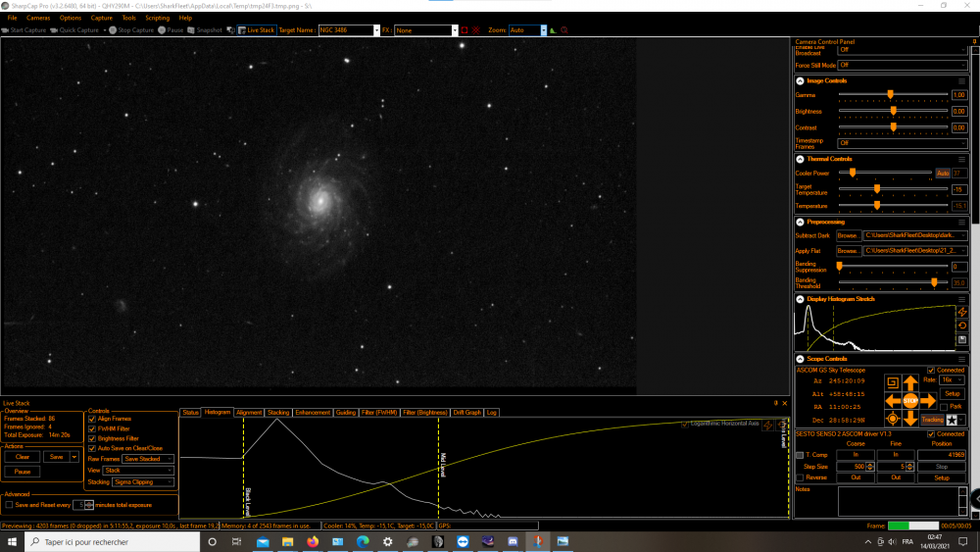This screenshot has width=980, height=552.
Task: Click the Fine Out focuser button
Action: point(896,477)
